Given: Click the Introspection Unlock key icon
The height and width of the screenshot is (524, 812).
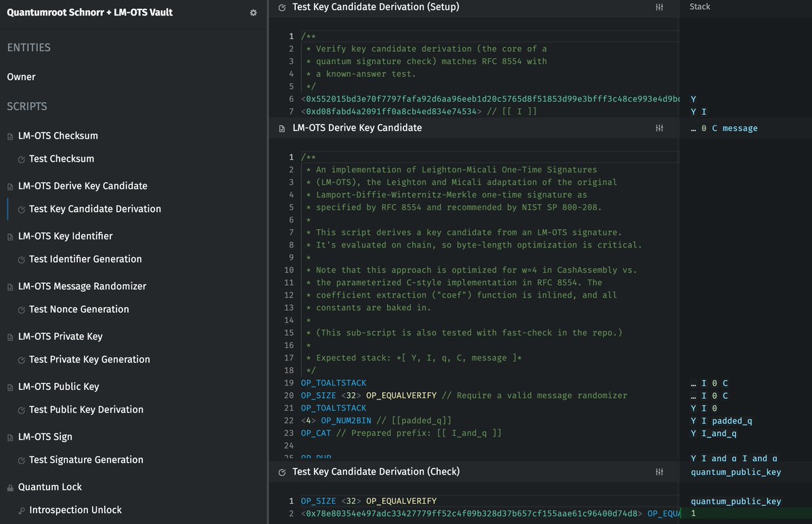Looking at the screenshot, I should tap(22, 510).
